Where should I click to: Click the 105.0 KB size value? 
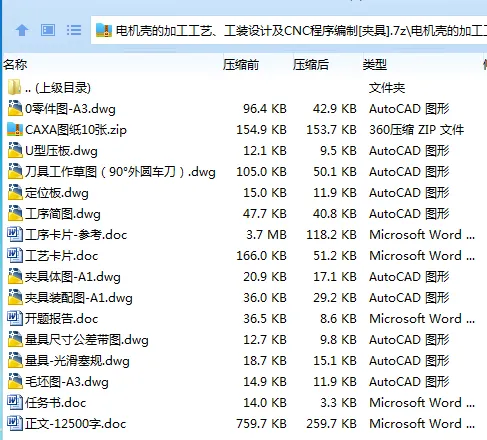tap(262, 172)
